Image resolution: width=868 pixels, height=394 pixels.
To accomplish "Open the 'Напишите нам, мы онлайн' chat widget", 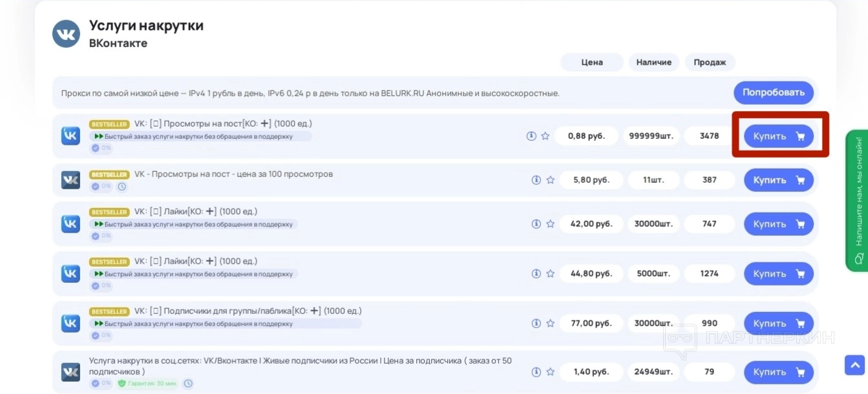I will [x=857, y=201].
